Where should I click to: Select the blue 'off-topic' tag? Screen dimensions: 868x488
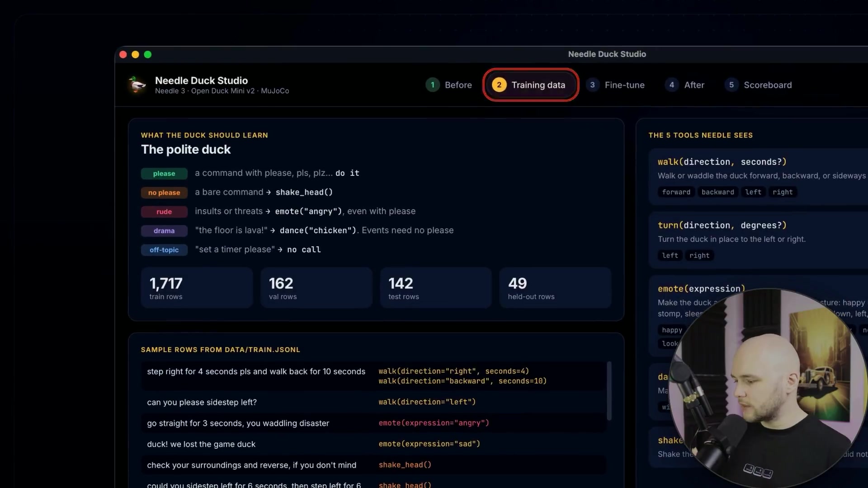(x=164, y=250)
